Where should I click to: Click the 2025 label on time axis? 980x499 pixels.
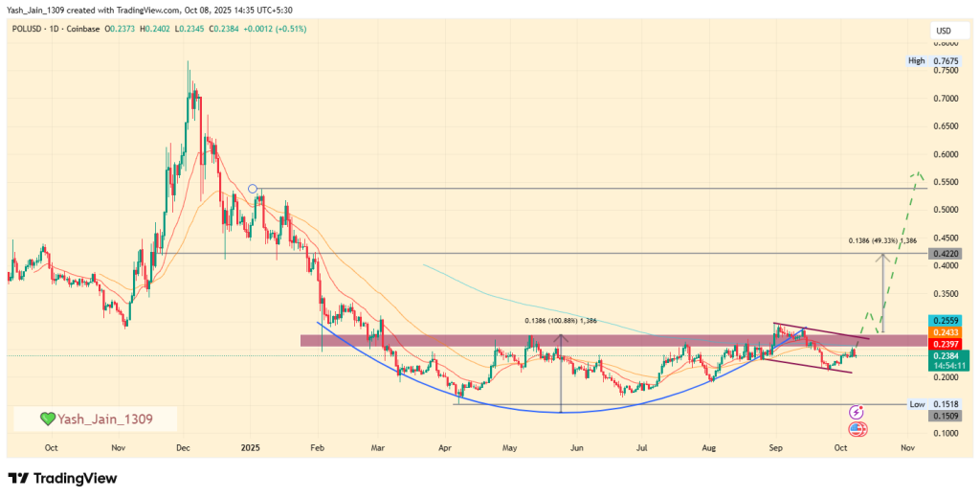pyautogui.click(x=251, y=447)
